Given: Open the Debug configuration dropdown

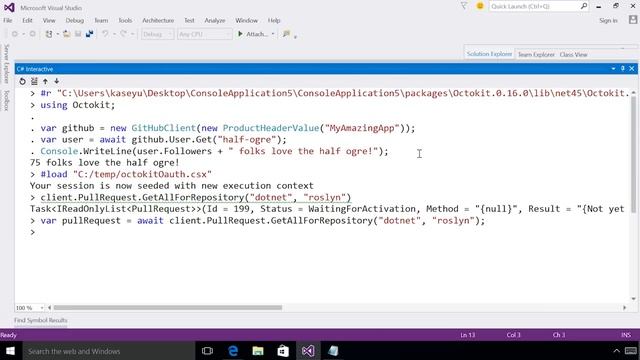Looking at the screenshot, I should click(158, 34).
